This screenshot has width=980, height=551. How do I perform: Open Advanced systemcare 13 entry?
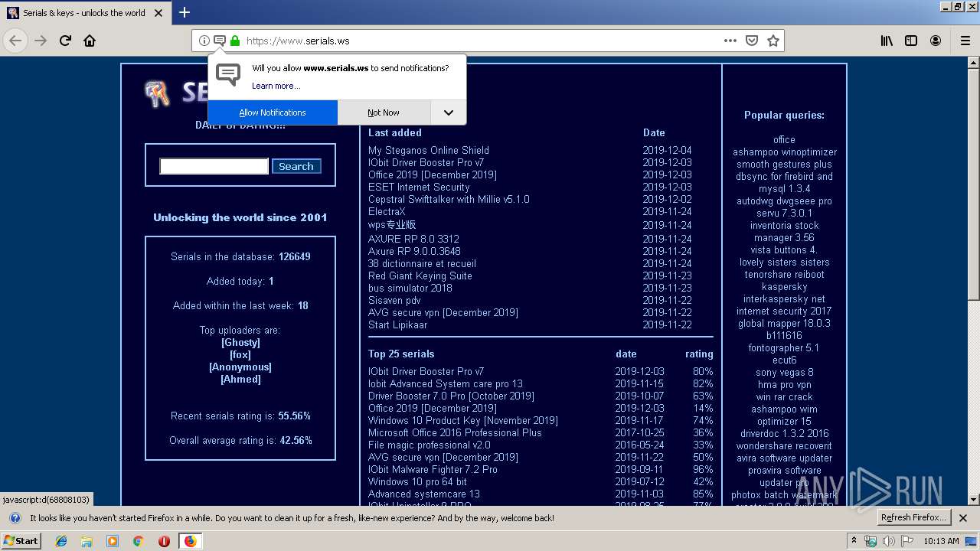(424, 494)
